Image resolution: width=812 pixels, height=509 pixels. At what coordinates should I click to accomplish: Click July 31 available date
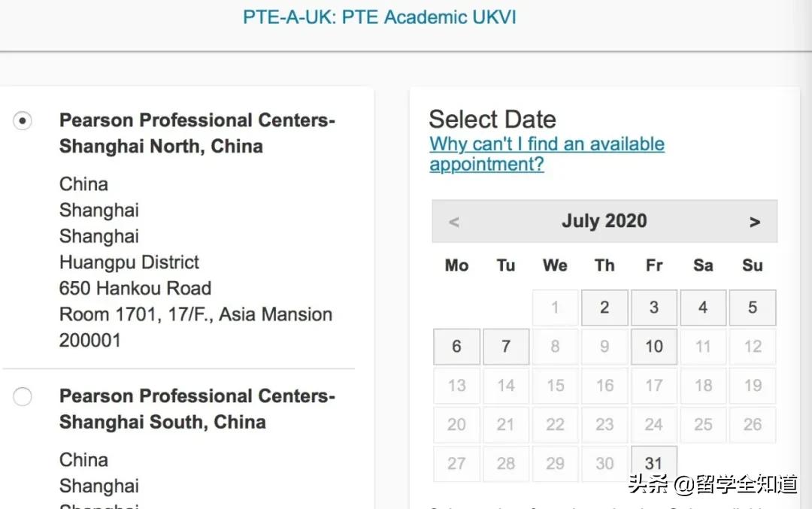pos(654,463)
